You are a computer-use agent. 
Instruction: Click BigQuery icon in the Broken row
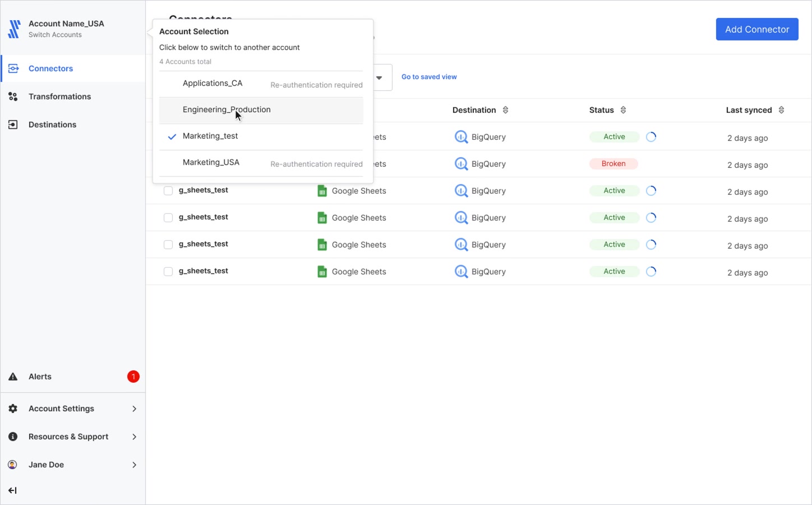pos(461,164)
